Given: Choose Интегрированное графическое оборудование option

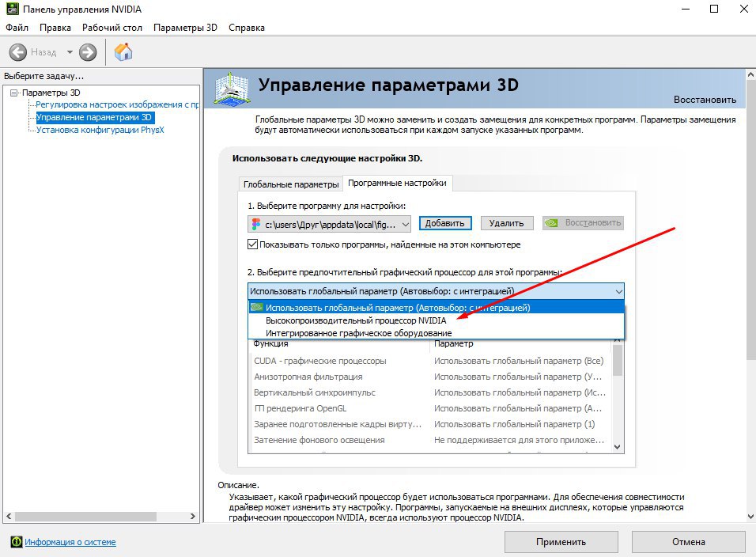Looking at the screenshot, I should tap(437, 333).
